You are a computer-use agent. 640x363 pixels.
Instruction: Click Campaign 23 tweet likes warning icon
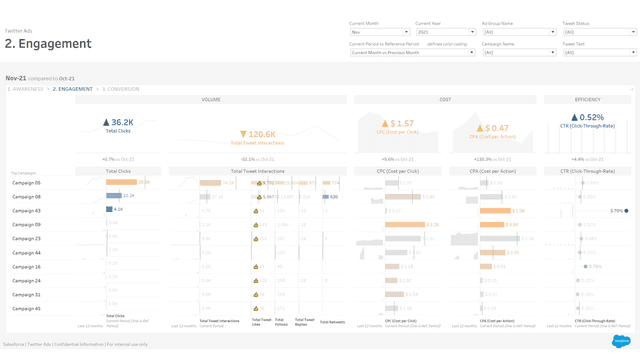[256, 238]
